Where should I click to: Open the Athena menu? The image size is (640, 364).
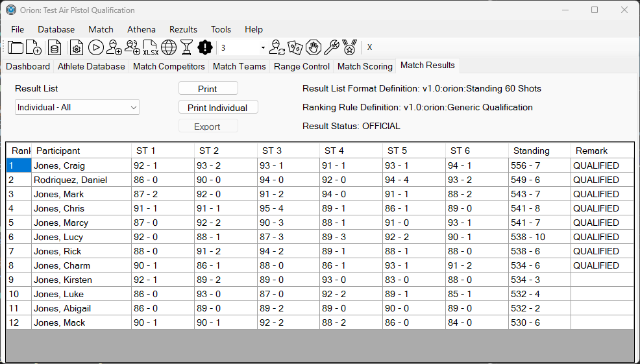[141, 29]
